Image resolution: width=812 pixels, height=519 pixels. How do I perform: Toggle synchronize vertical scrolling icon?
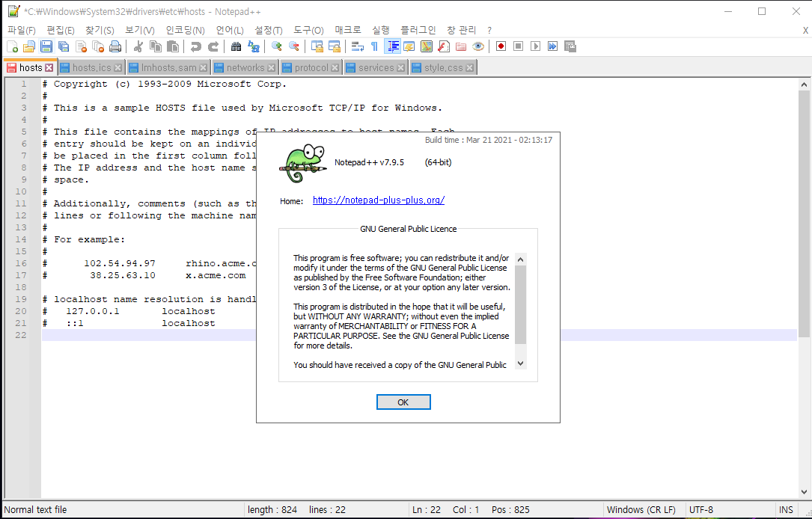(x=317, y=46)
